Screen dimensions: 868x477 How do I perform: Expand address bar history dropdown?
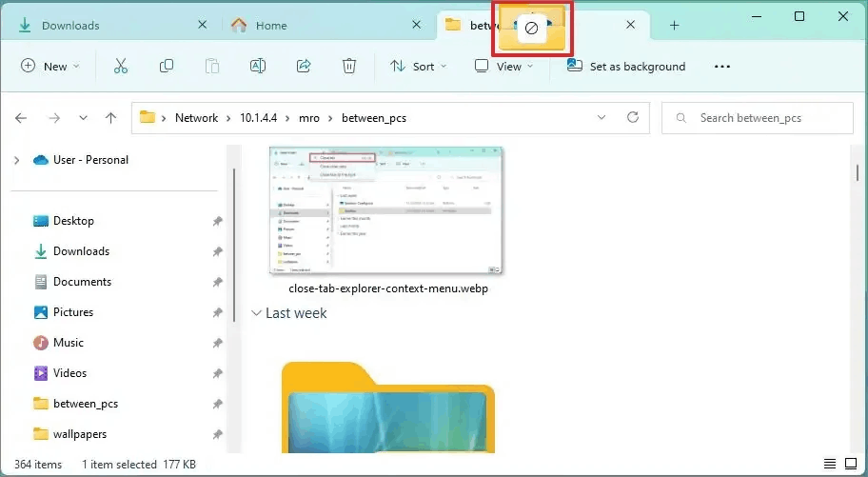point(602,117)
